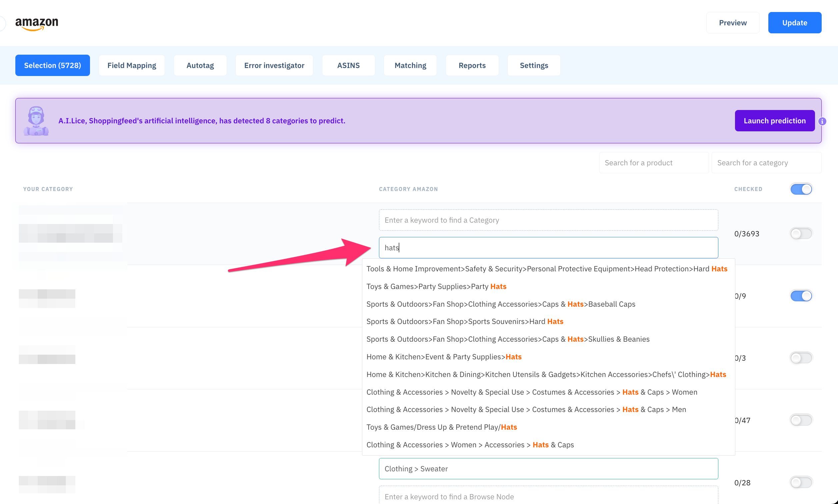Toggle the switch in the 0/3693 row

[x=801, y=234]
